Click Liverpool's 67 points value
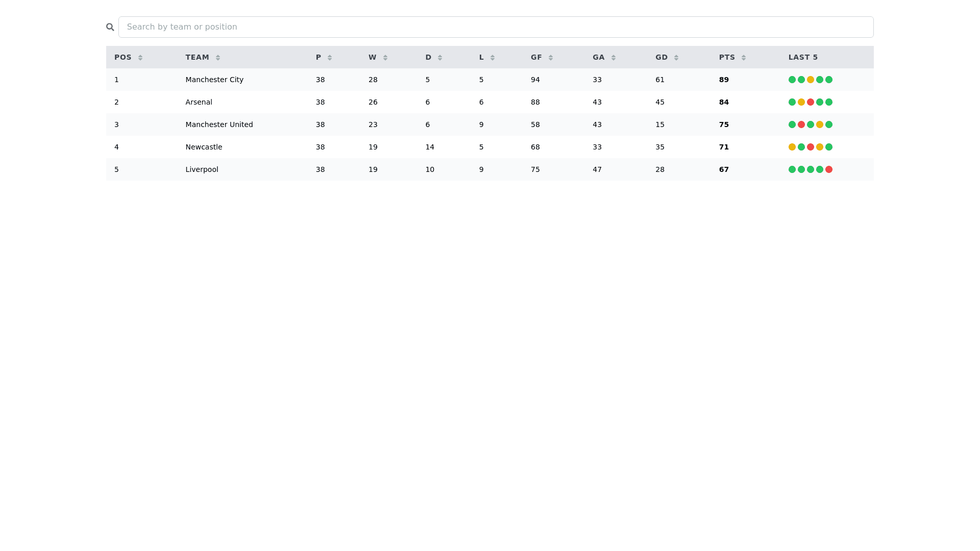Viewport: 980px width, 551px height. click(x=724, y=169)
